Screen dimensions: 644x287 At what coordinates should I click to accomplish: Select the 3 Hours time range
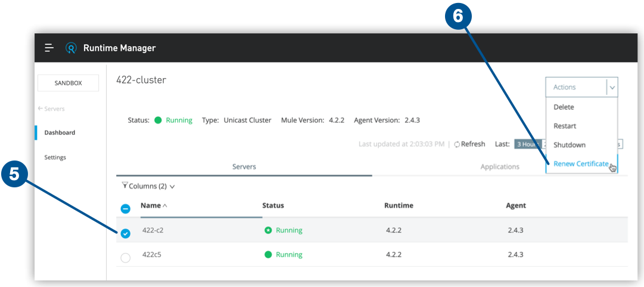(527, 144)
